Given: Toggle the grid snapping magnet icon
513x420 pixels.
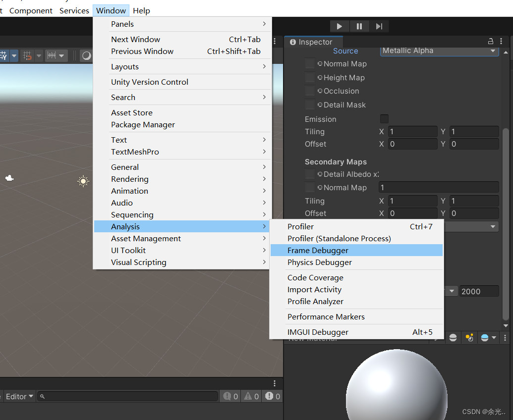Looking at the screenshot, I should point(27,56).
